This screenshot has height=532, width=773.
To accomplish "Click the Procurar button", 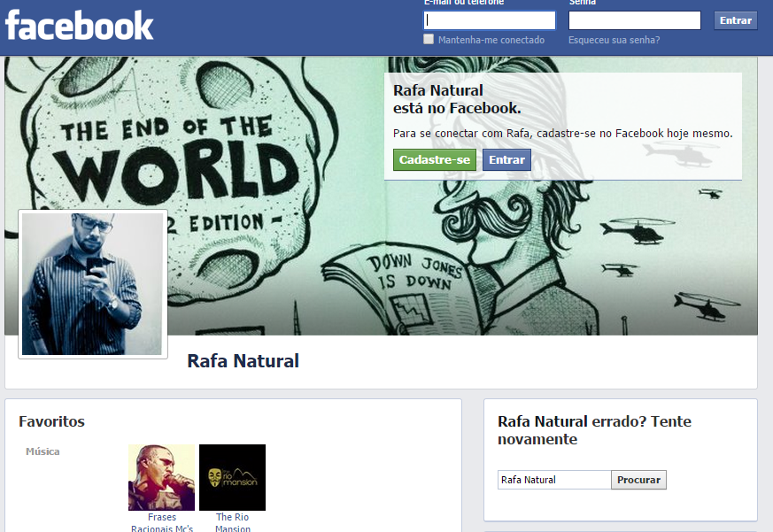I will tap(639, 480).
